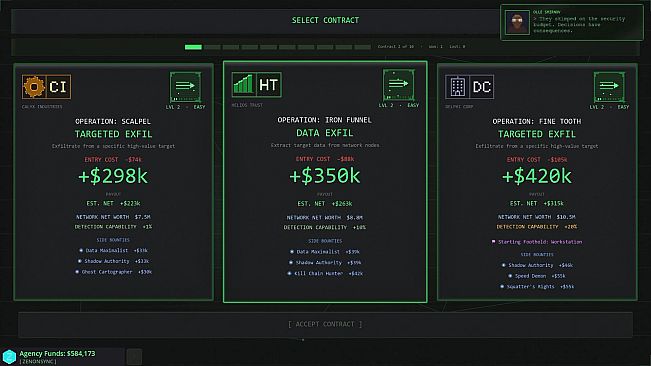Screen dimensions: 651x366
Task: Click the exfil arrow icon on Iron Funnel card
Action: click(x=399, y=85)
